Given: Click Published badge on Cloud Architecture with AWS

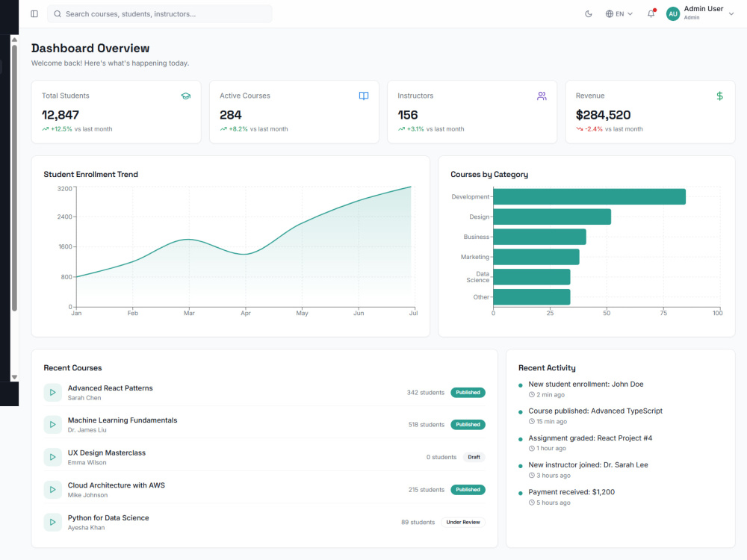Looking at the screenshot, I should coord(468,490).
